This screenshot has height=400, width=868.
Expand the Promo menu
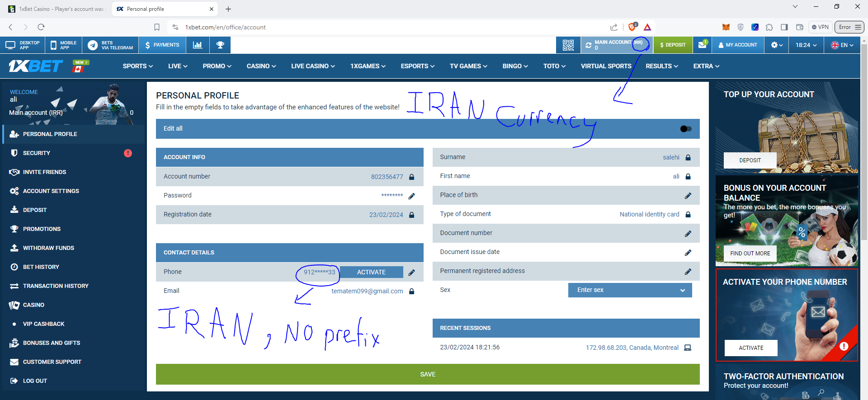(x=217, y=66)
